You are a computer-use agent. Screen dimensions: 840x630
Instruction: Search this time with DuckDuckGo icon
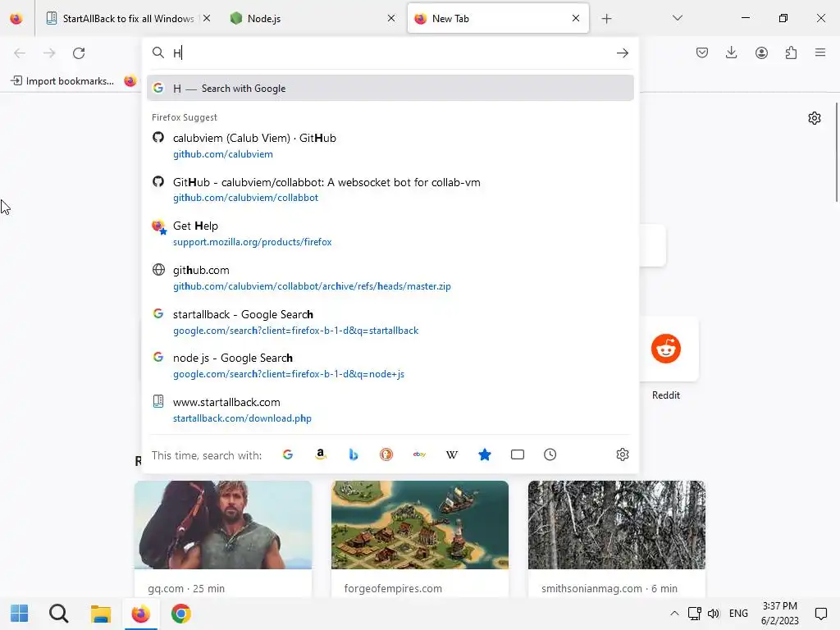386,454
